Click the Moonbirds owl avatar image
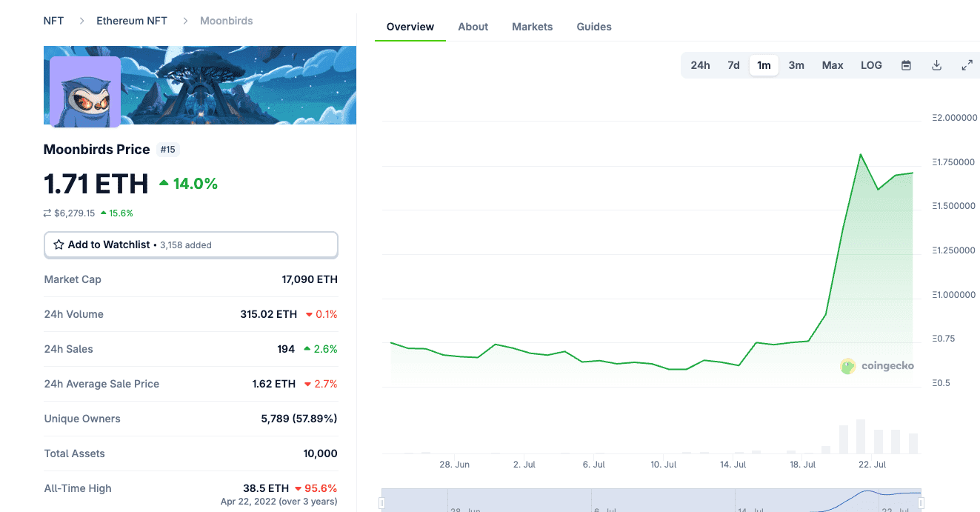 coord(85,92)
